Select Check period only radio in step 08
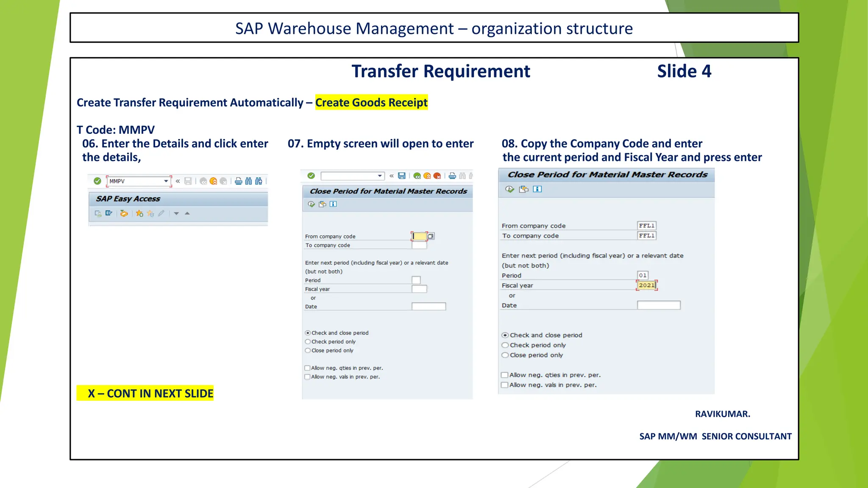This screenshot has height=488, width=868. [505, 345]
